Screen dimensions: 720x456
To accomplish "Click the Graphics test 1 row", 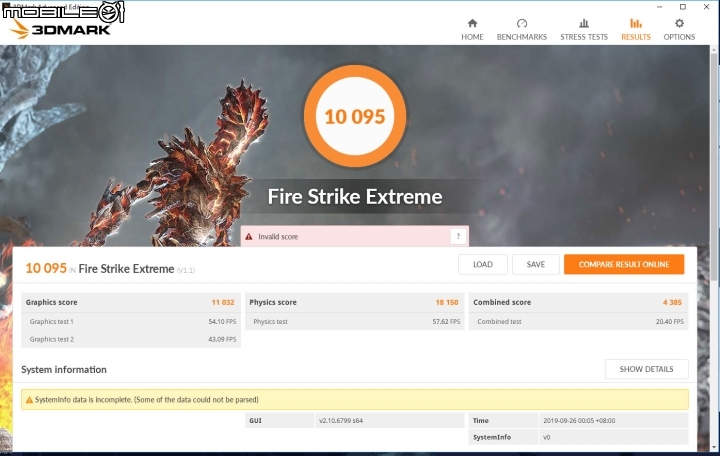I will coord(131,321).
